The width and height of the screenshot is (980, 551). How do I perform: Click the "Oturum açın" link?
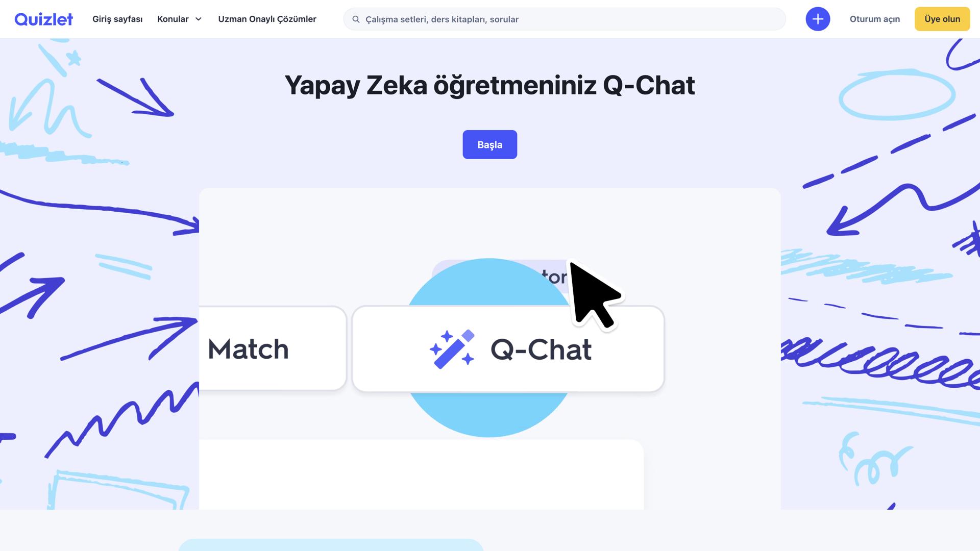pos(874,19)
